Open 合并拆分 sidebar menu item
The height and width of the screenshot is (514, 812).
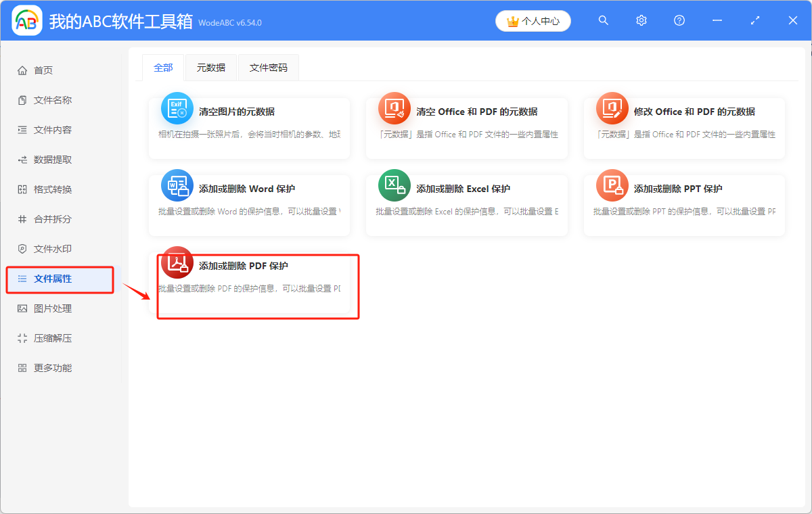(53, 219)
